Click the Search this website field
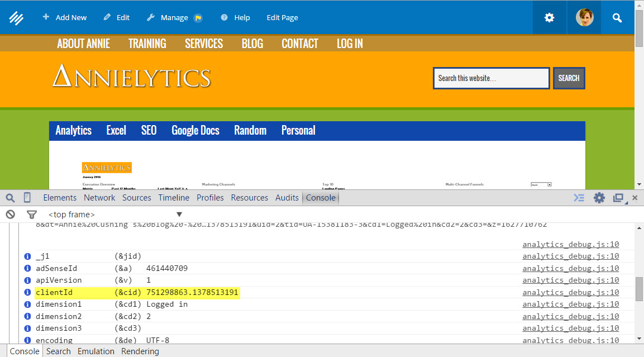 point(491,78)
